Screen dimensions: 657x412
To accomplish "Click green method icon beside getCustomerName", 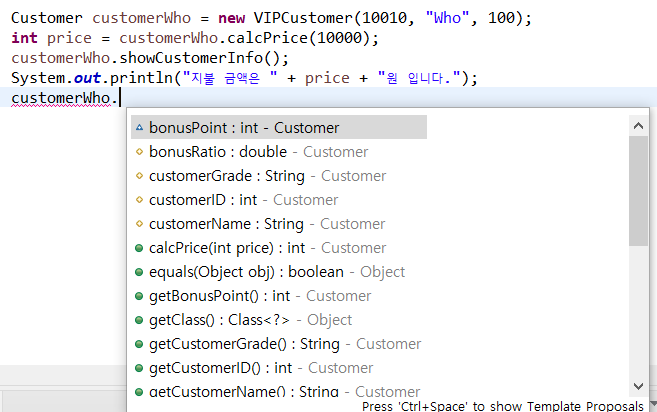I will [139, 392].
